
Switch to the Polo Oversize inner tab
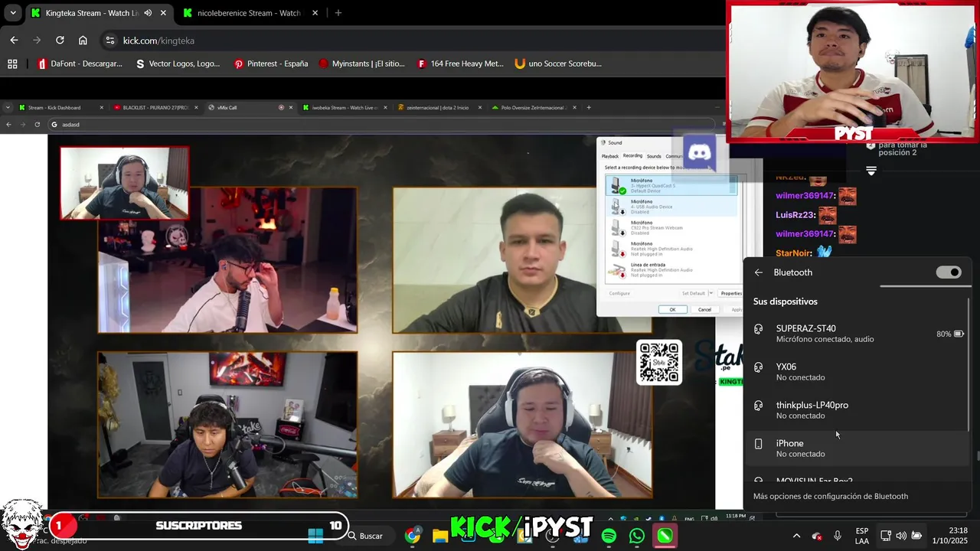532,108
